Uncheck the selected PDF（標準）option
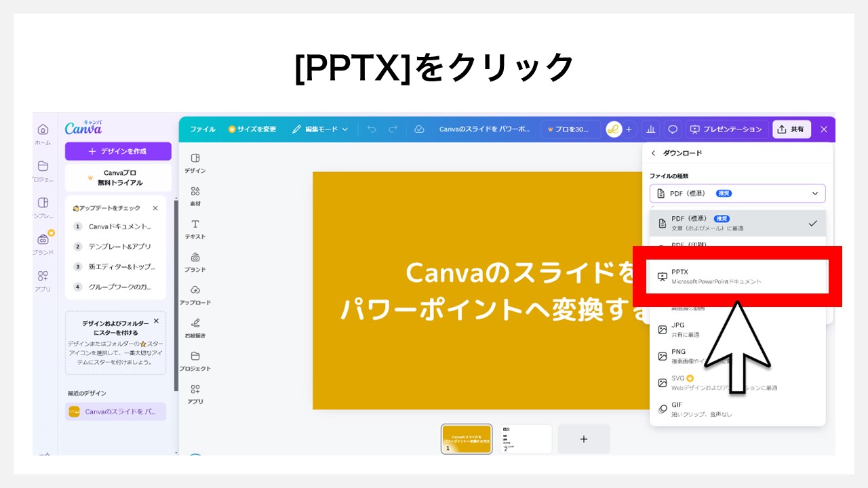The height and width of the screenshot is (488, 868). click(x=737, y=222)
